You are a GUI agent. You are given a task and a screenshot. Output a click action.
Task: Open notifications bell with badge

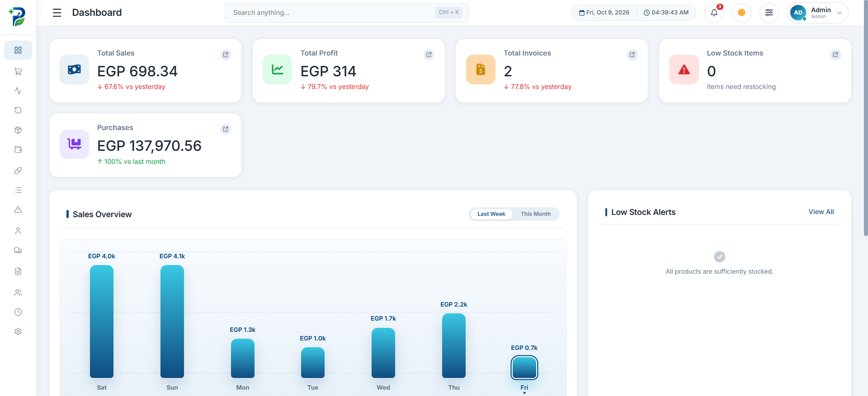tap(714, 13)
